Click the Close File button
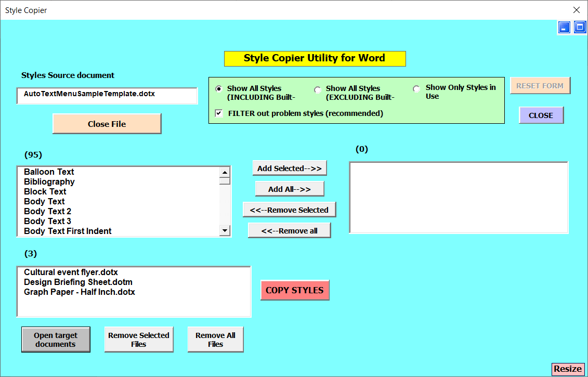The height and width of the screenshot is (377, 588). click(107, 124)
